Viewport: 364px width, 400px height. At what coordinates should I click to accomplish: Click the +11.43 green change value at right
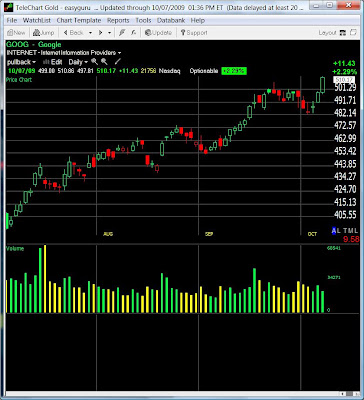345,63
